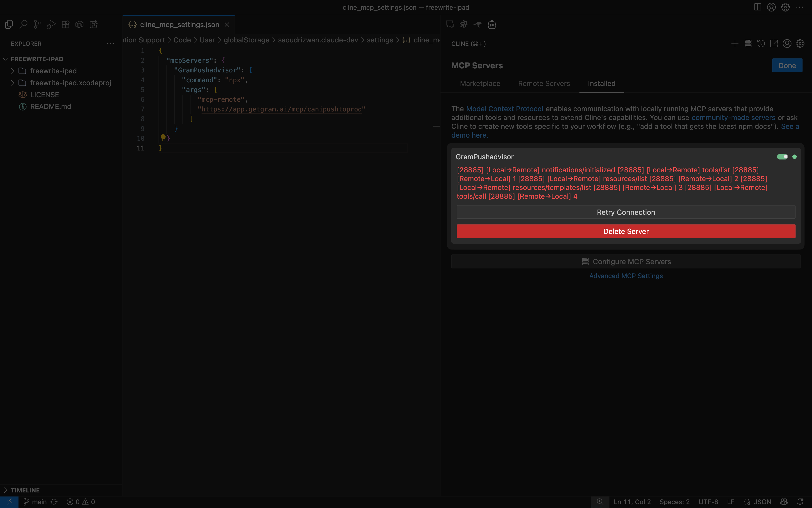Switch to the Remote Servers tab
The width and height of the screenshot is (812, 508).
(x=544, y=83)
